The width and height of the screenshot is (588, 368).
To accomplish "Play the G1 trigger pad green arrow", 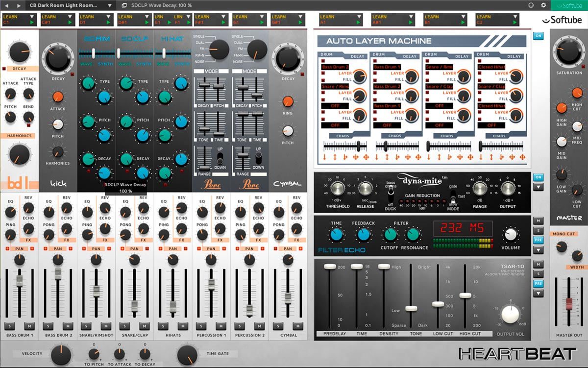I will point(262,23).
